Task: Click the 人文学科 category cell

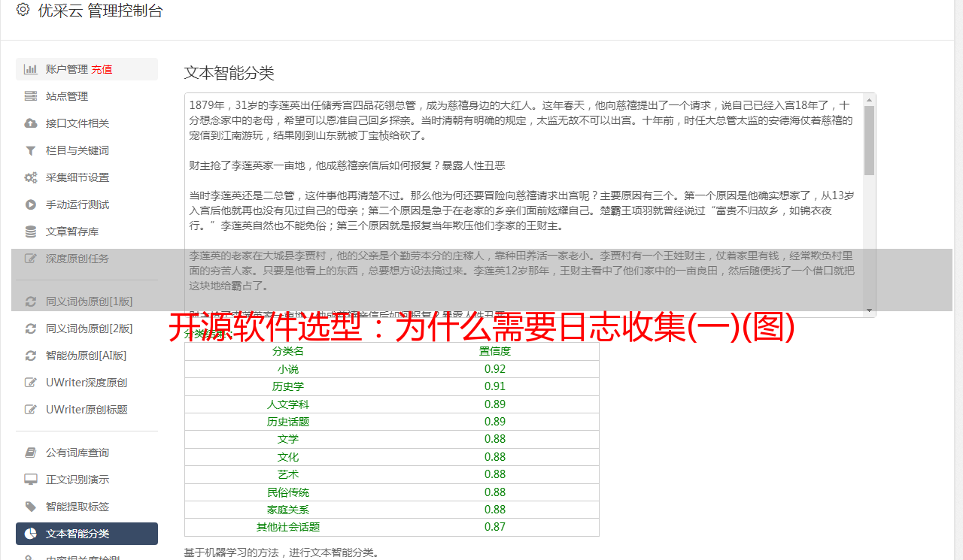Action: point(288,404)
